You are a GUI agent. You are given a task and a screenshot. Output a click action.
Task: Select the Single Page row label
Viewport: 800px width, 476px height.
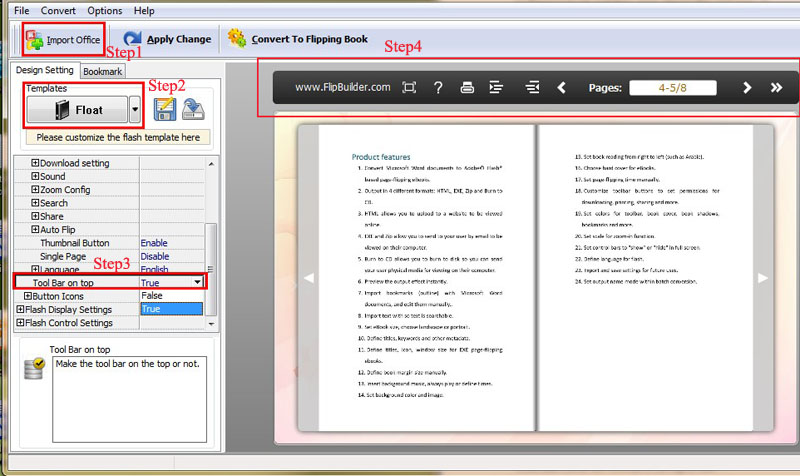[63, 256]
